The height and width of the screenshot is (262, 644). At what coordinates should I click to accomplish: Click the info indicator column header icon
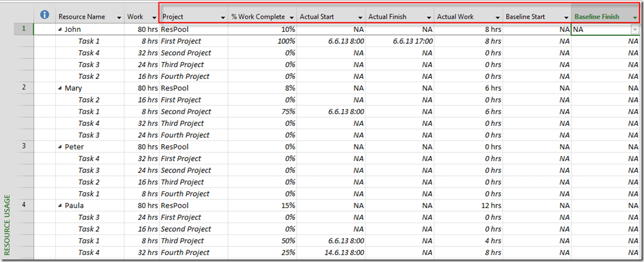tap(44, 15)
